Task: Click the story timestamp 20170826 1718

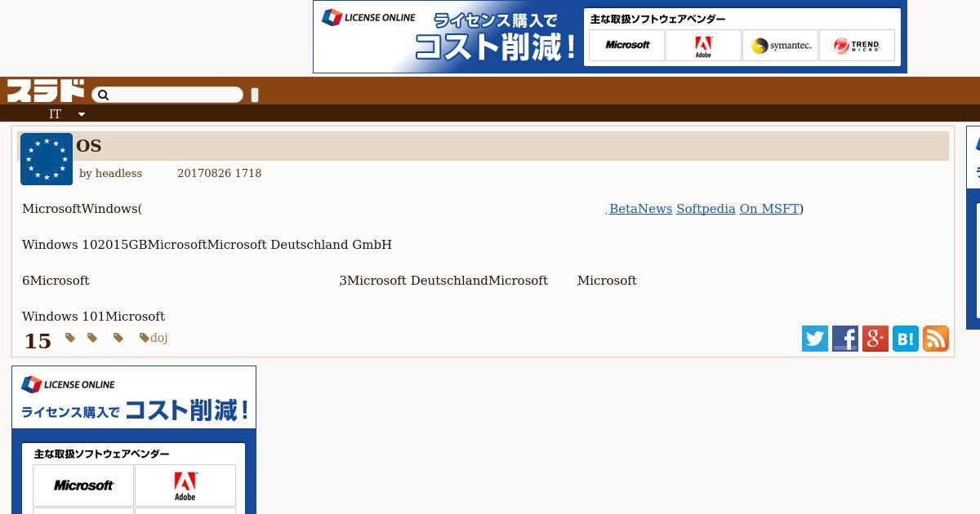Action: click(219, 174)
